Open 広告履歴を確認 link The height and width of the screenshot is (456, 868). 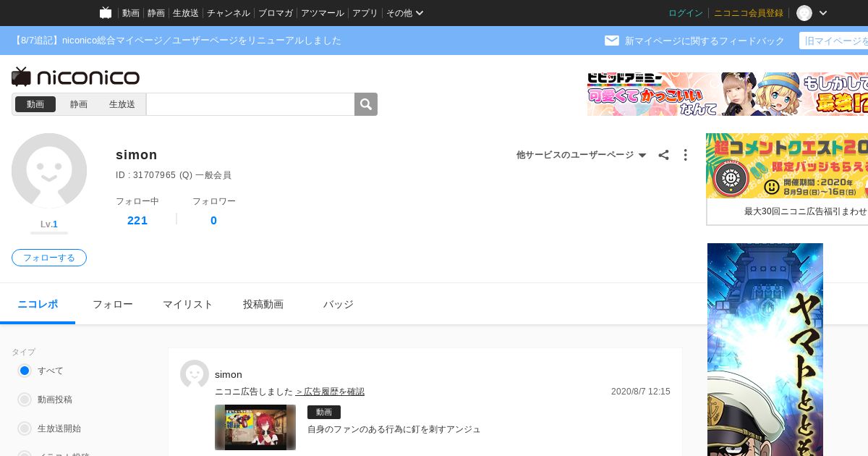pos(330,392)
